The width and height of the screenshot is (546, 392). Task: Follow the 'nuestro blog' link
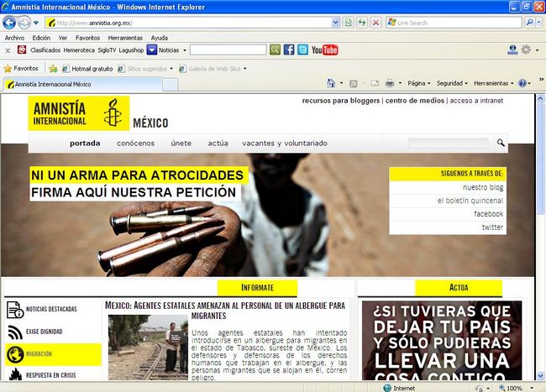click(x=483, y=187)
